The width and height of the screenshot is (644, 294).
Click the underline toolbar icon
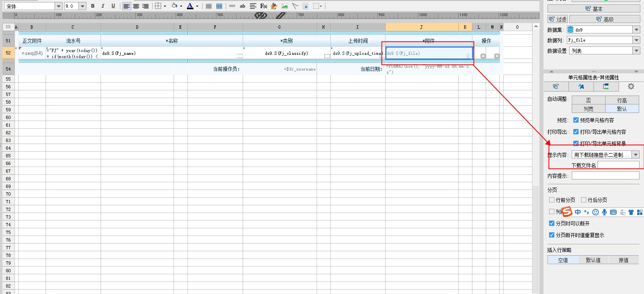point(113,6)
